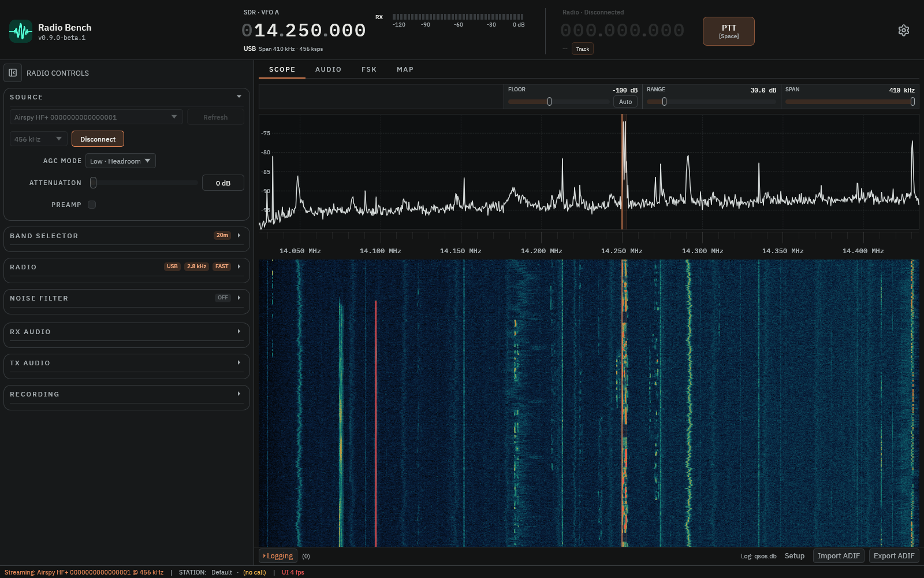
Task: Expand the Logging panel
Action: click(278, 556)
